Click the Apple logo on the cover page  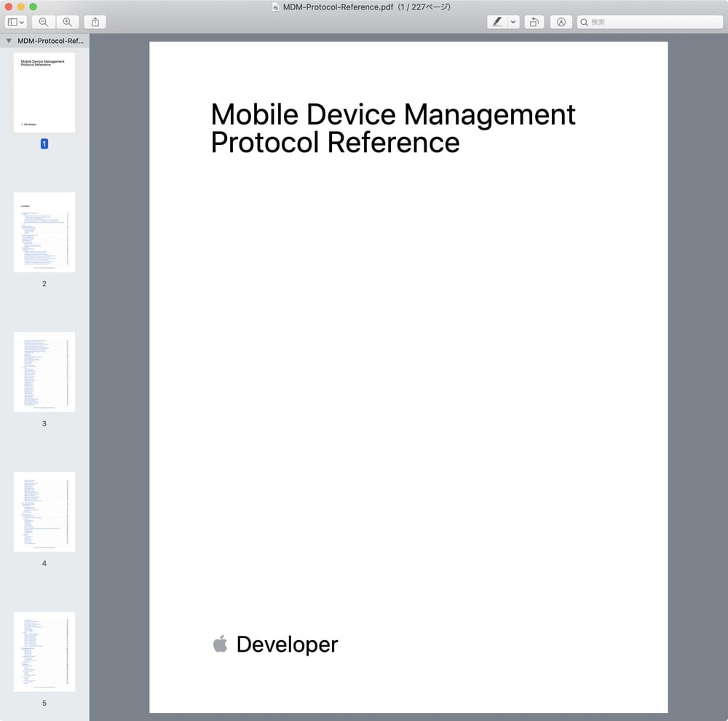coord(220,644)
